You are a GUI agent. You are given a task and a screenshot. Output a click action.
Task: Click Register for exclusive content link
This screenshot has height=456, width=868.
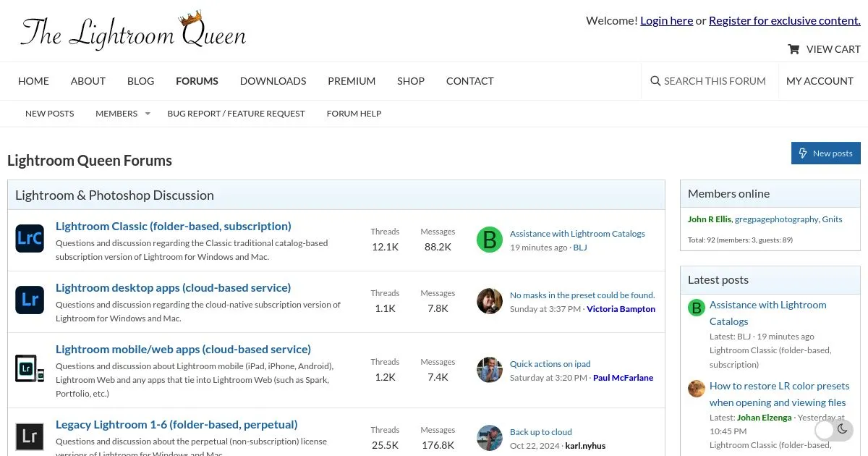785,20
